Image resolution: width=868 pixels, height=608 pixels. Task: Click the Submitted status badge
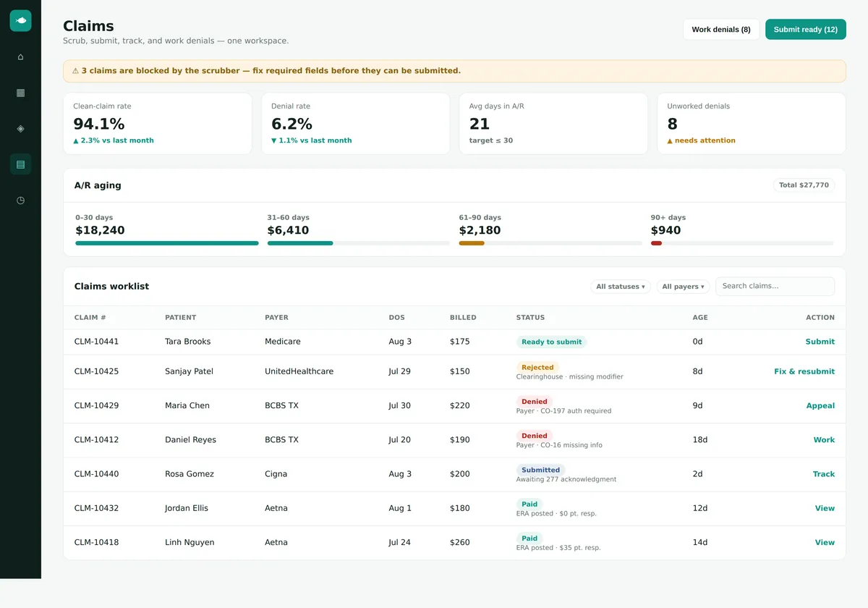click(x=541, y=470)
